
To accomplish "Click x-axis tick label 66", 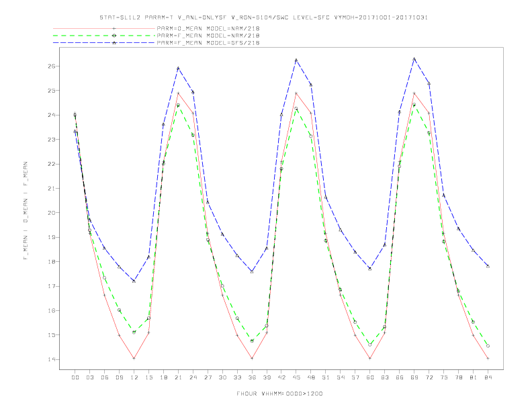I will pyautogui.click(x=400, y=377).
